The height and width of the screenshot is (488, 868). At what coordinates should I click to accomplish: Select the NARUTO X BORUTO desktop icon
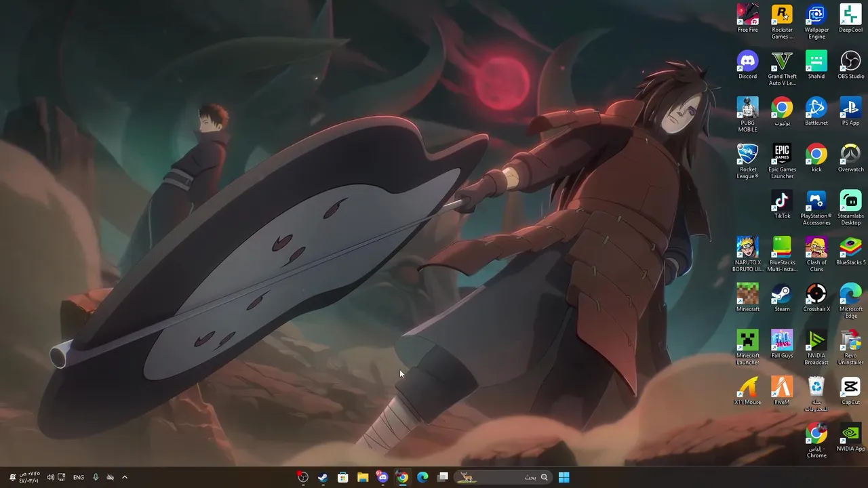pyautogui.click(x=747, y=255)
